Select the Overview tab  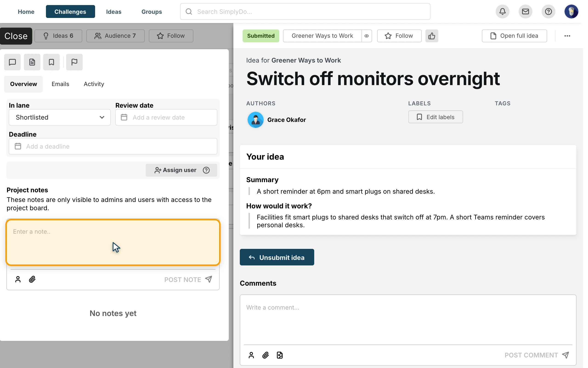[x=23, y=84]
